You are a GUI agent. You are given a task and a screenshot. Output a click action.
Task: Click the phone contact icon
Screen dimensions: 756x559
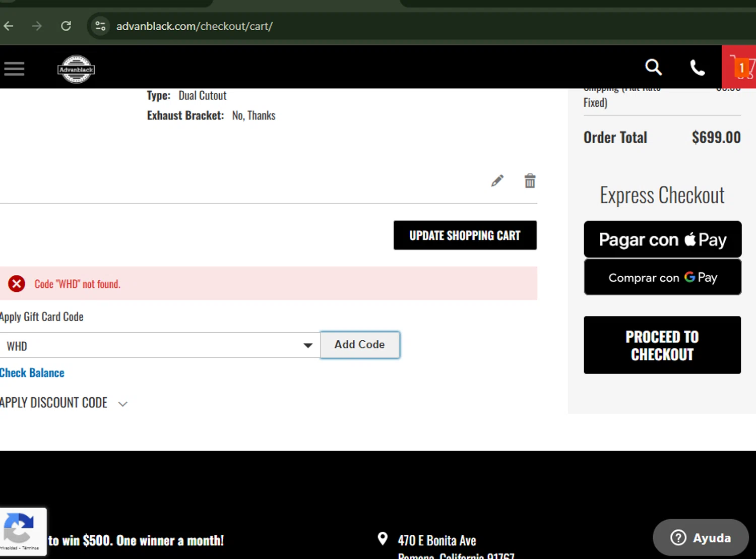(x=698, y=68)
